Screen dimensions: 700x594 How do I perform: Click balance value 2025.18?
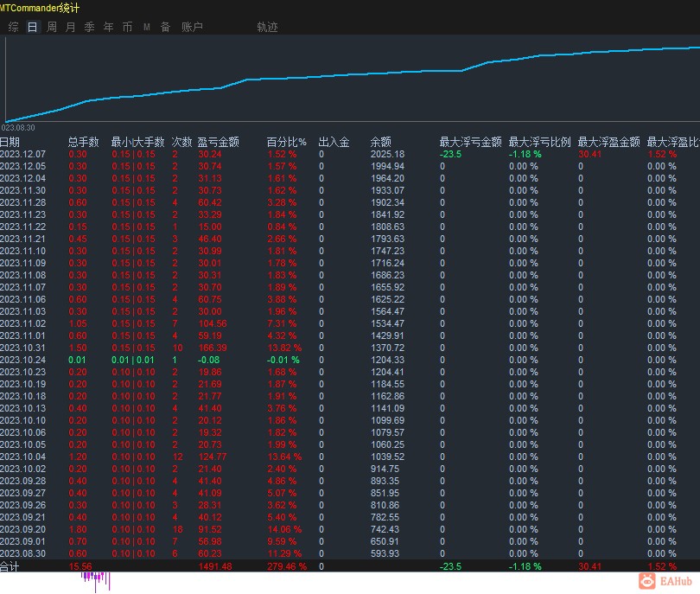pos(387,154)
